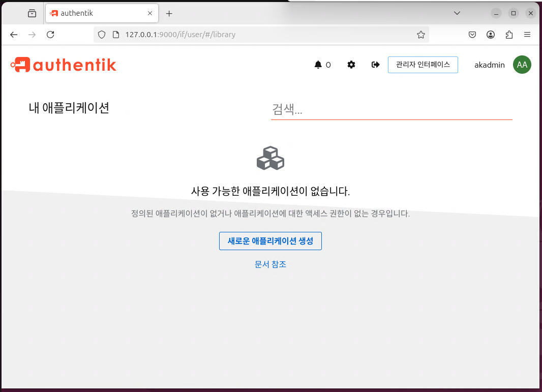Image resolution: width=542 pixels, height=392 pixels.
Task: Click the 내 애플리케이션 heading
Action: 69,108
